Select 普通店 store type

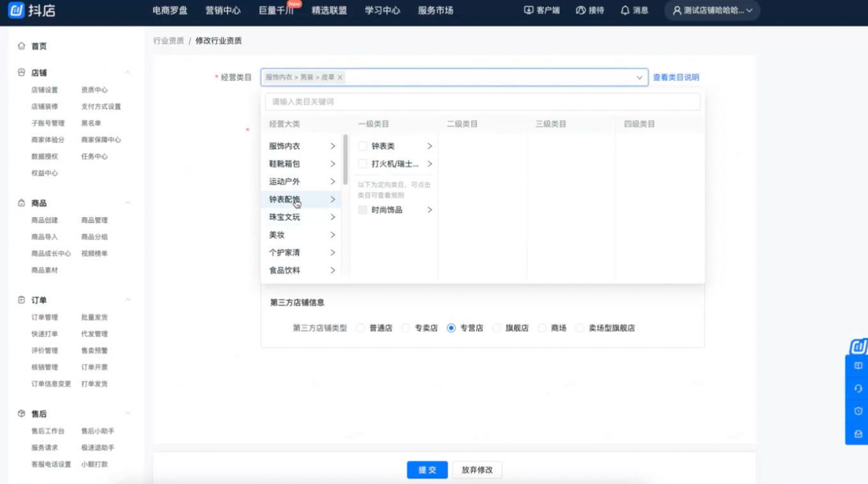(360, 328)
